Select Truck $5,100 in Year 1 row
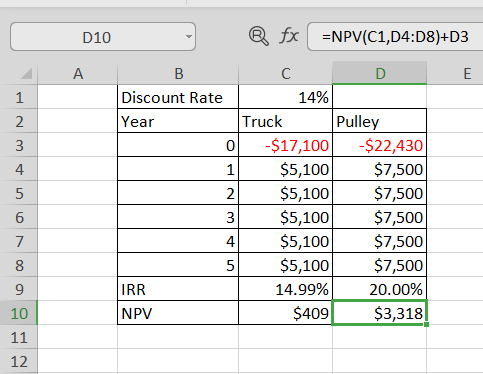Screen dimensions: 483x374 (286, 169)
